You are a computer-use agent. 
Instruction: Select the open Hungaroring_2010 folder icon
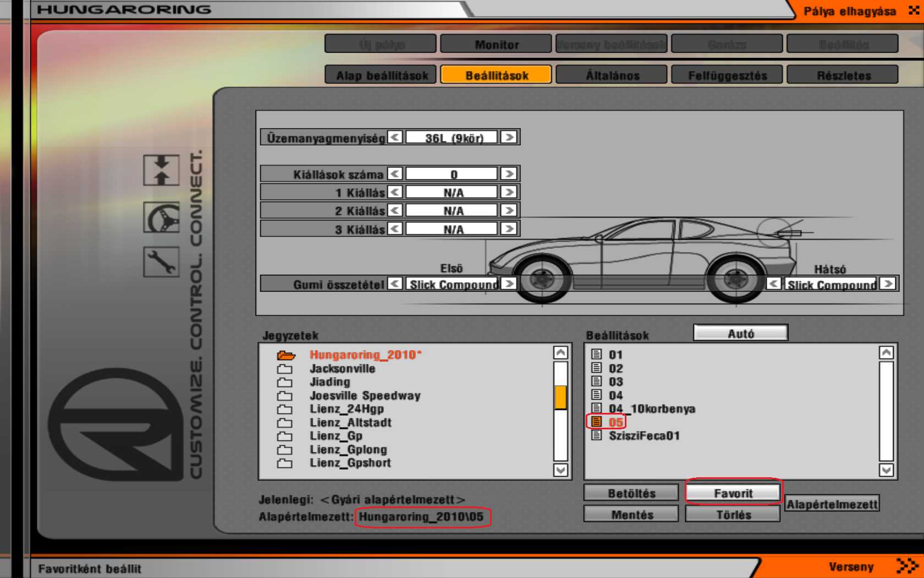285,355
